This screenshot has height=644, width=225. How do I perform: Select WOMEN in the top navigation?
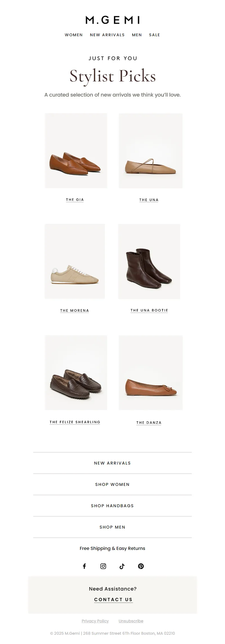(74, 35)
